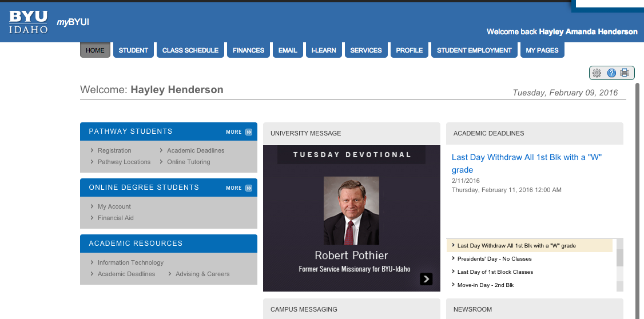
Task: Click the Academic Deadlines section header
Action: click(534, 133)
